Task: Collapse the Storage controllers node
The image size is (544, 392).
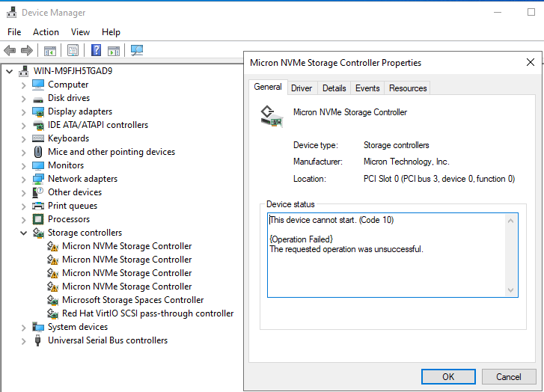Action: 22,233
